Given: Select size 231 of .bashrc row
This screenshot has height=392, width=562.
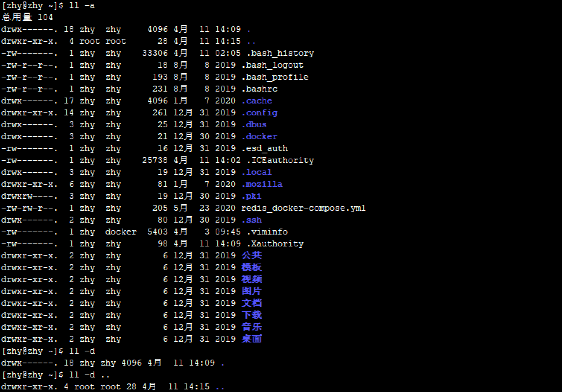Looking at the screenshot, I should (x=160, y=89).
